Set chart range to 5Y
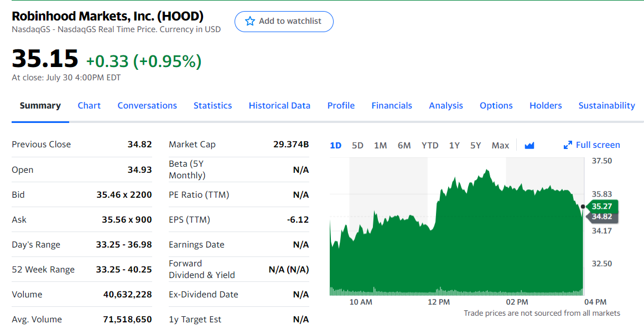The image size is (644, 334). [476, 145]
